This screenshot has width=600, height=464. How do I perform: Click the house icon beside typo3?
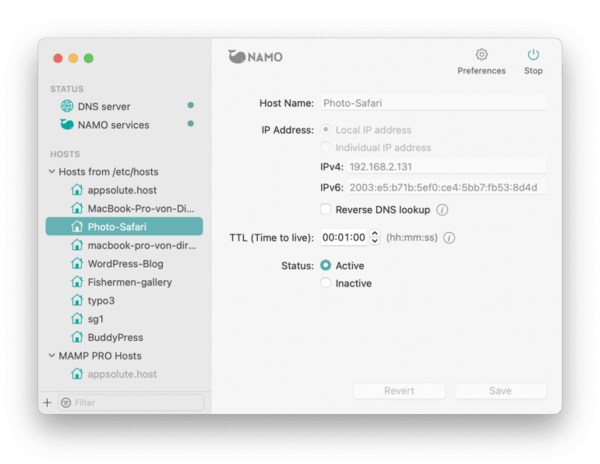(77, 300)
